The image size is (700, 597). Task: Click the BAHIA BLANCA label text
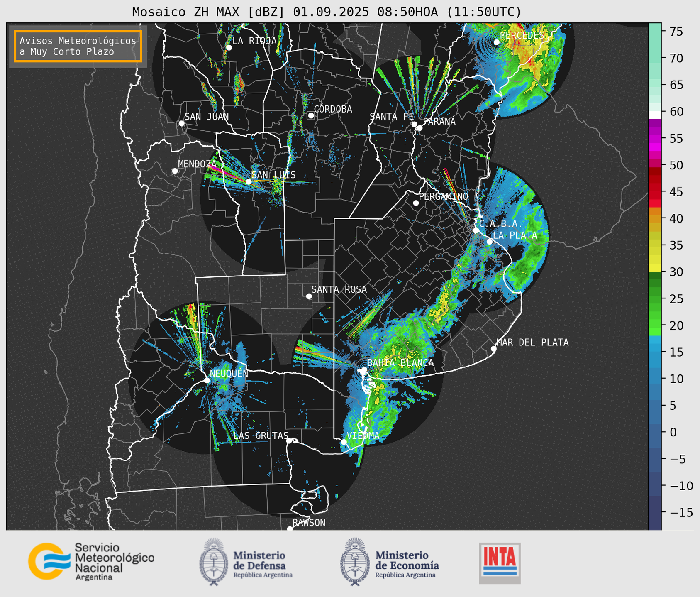400,363
